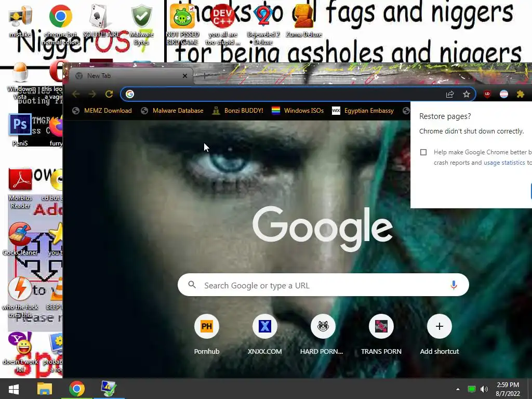532x399 pixels.
Task: Click the taskbar monitor-with-checkmark icon
Action: 109,389
